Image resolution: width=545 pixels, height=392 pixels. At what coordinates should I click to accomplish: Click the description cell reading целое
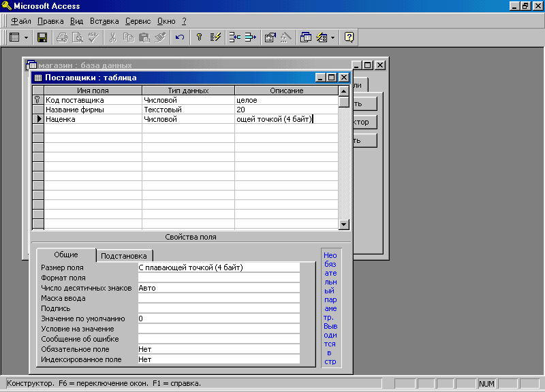point(286,100)
